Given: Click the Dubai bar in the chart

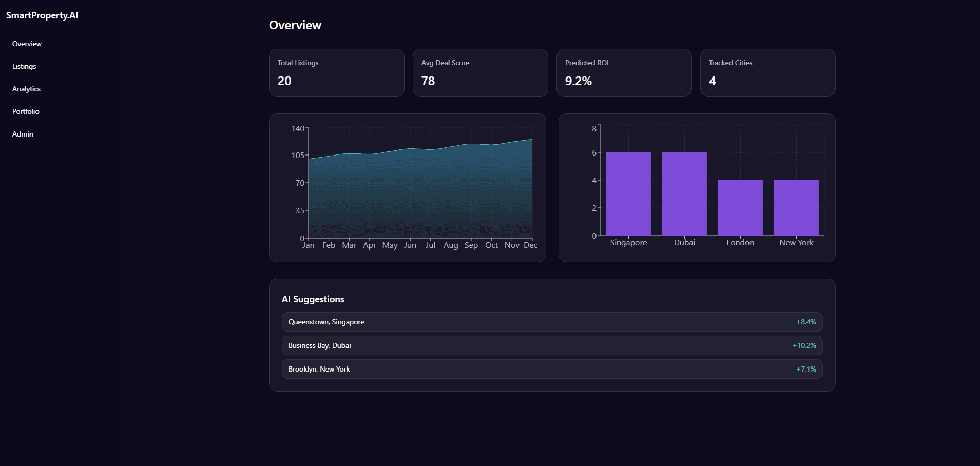Looking at the screenshot, I should (684, 194).
